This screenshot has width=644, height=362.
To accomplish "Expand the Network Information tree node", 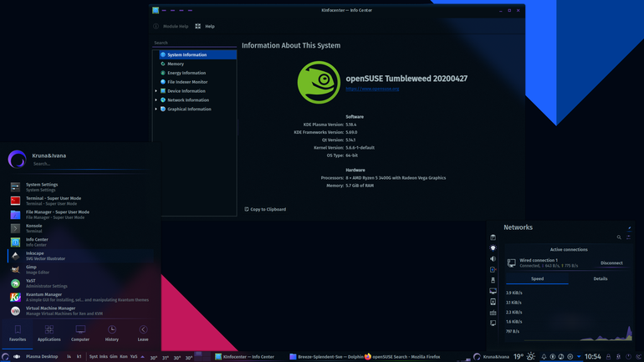I will [x=156, y=100].
